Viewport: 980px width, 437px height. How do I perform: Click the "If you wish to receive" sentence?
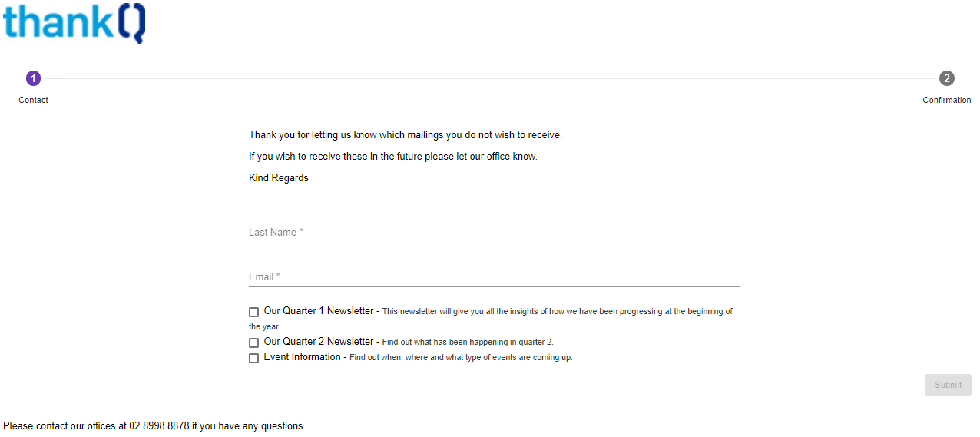[392, 157]
